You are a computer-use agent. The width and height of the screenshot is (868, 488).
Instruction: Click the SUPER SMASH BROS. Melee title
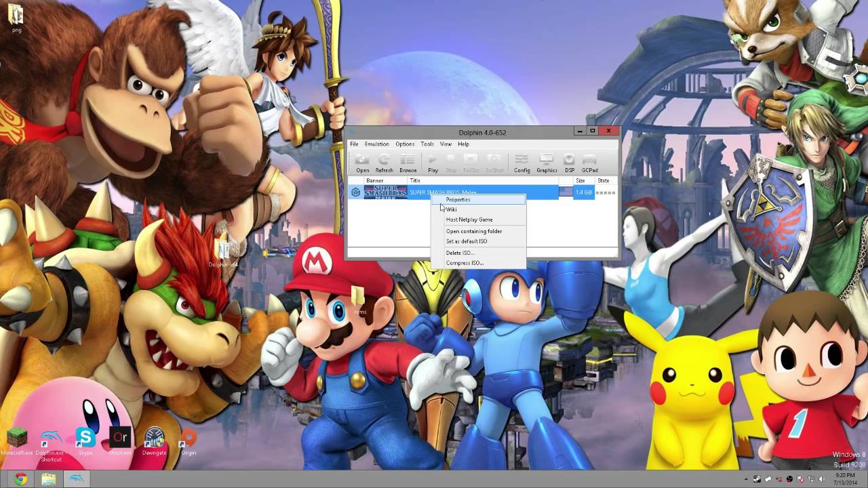(x=442, y=192)
